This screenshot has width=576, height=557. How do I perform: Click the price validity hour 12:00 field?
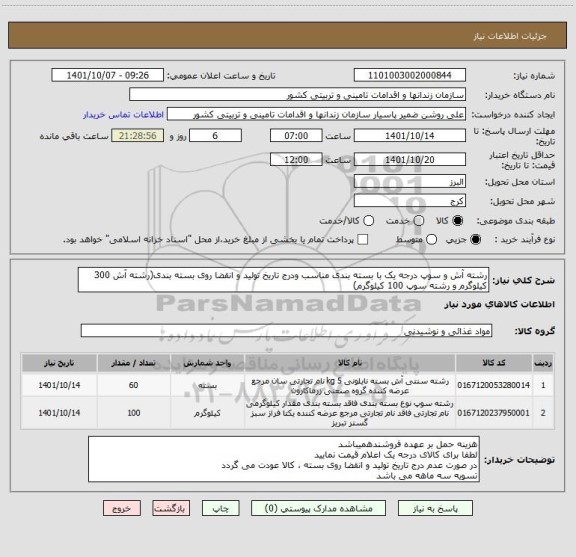(x=296, y=159)
